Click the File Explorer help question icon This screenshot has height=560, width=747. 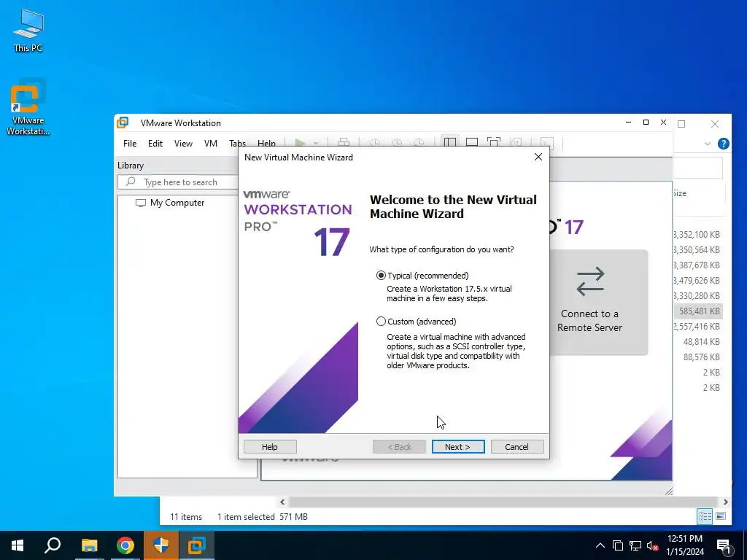(723, 144)
